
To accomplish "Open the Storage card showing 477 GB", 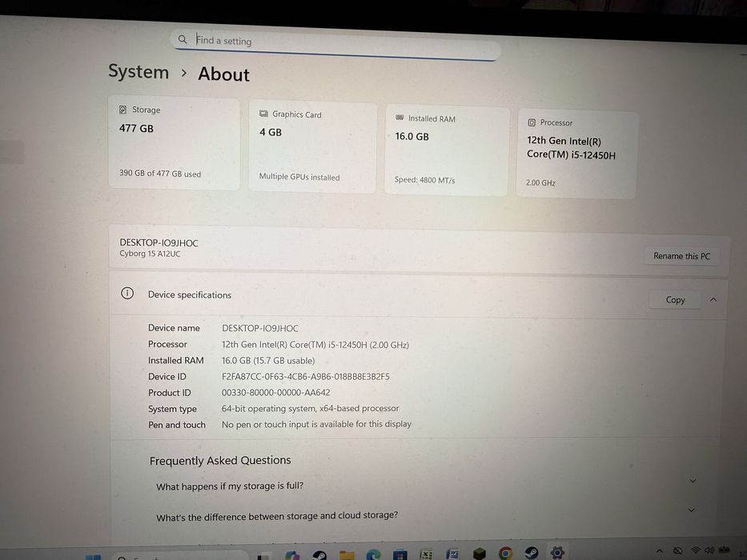I will pos(175,143).
